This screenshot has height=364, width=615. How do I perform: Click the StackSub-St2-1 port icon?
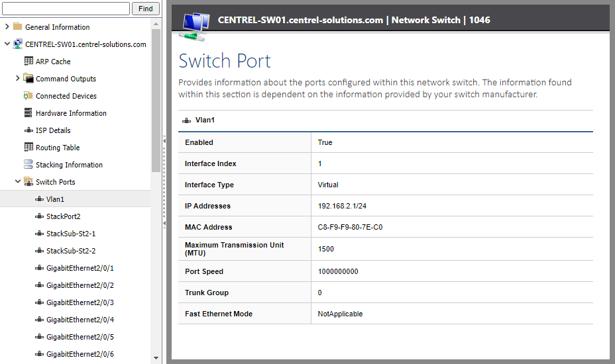[x=39, y=234]
